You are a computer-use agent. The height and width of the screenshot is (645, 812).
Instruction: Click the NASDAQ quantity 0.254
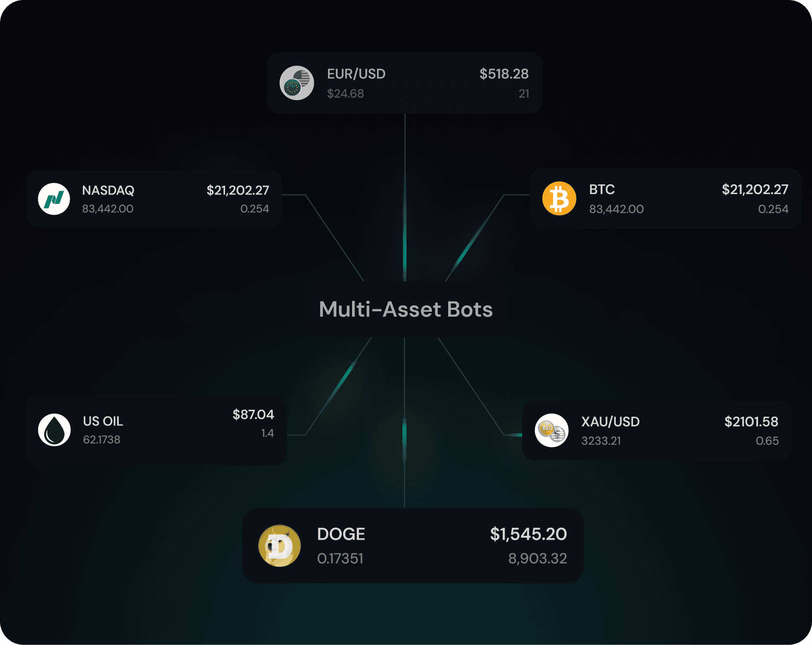254,209
